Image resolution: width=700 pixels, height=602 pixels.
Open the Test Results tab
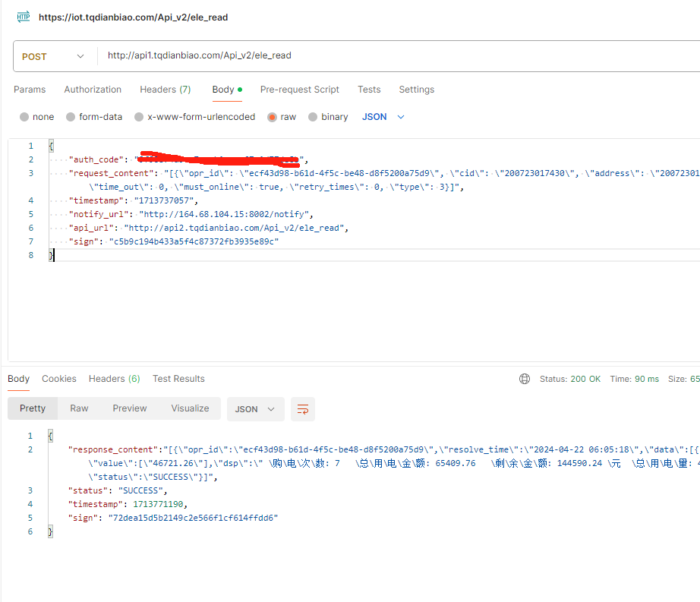click(x=178, y=379)
